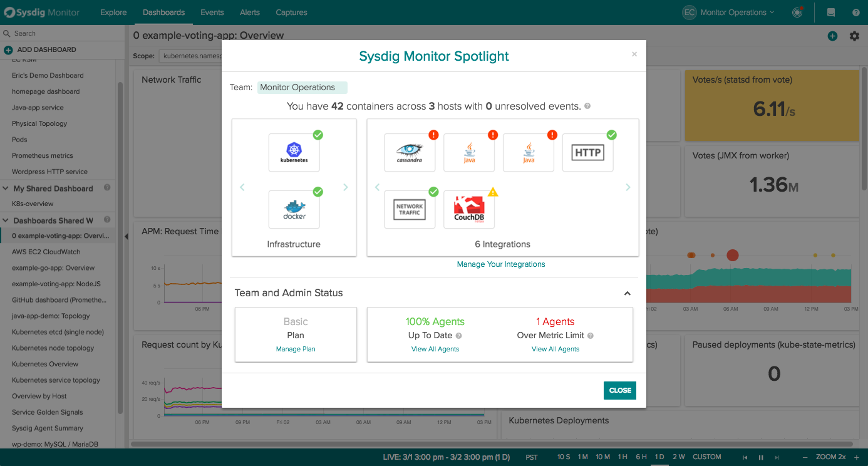Screen dimensions: 868x466
Task: Open the Alerts tab
Action: point(250,13)
